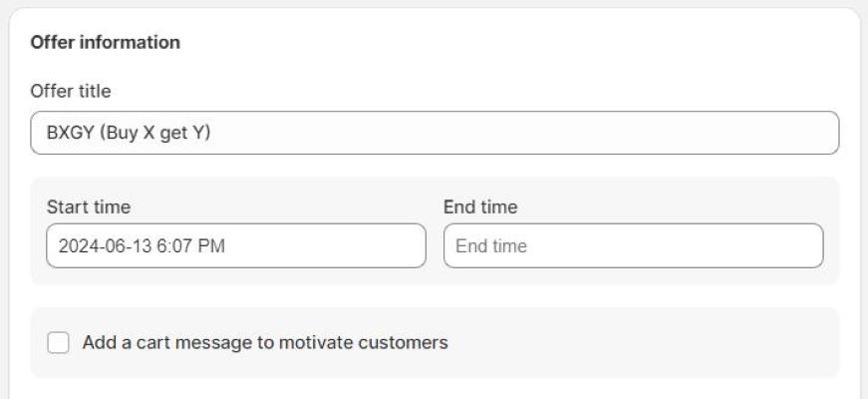
Task: Click the "Offer information" section heading
Action: (105, 43)
